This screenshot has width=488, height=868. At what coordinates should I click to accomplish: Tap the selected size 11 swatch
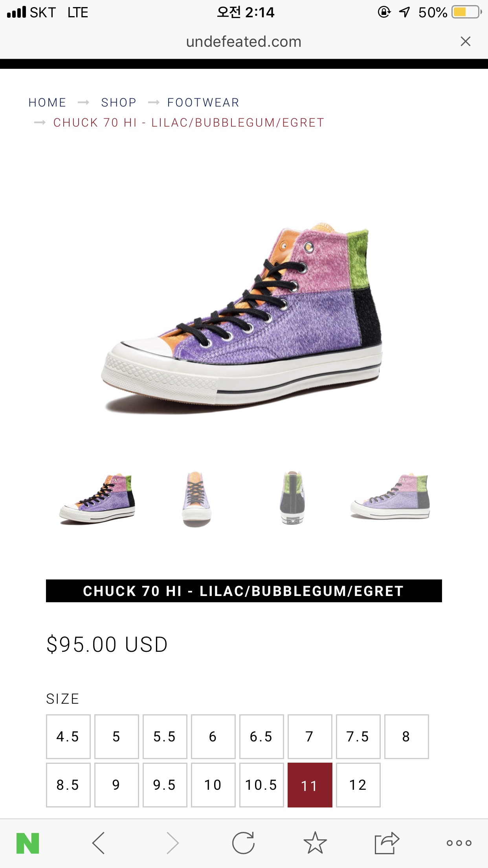pyautogui.click(x=310, y=785)
